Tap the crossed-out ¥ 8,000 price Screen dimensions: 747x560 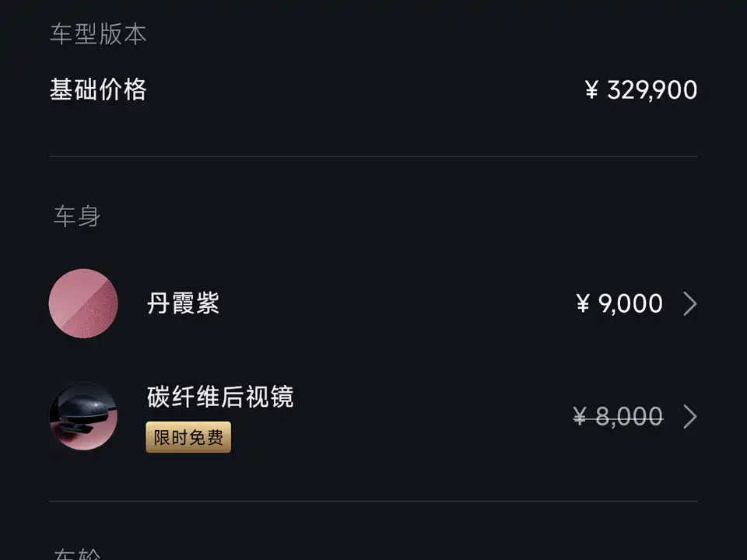pyautogui.click(x=618, y=417)
